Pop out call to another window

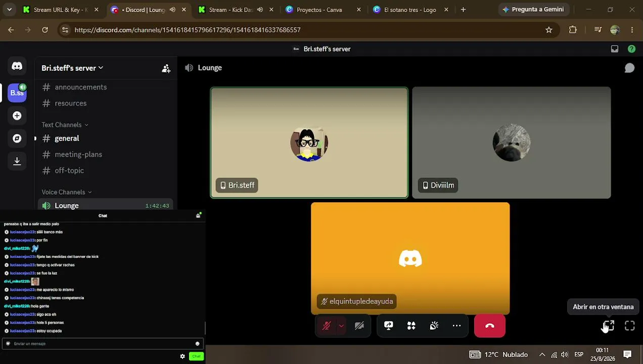(609, 327)
